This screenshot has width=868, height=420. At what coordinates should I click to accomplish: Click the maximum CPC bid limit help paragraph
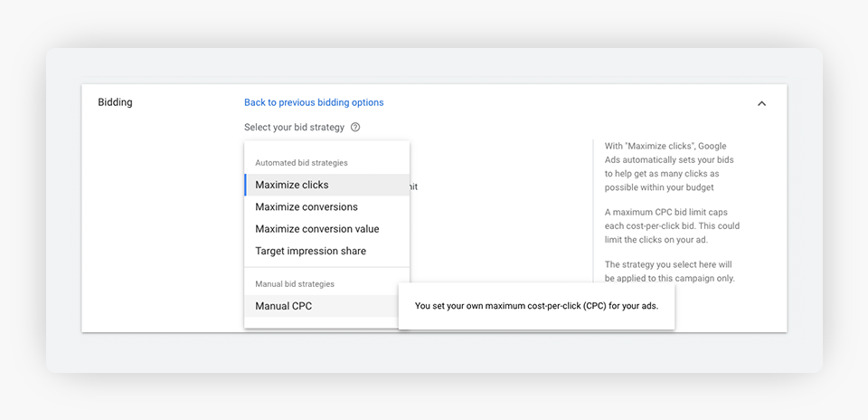671,226
